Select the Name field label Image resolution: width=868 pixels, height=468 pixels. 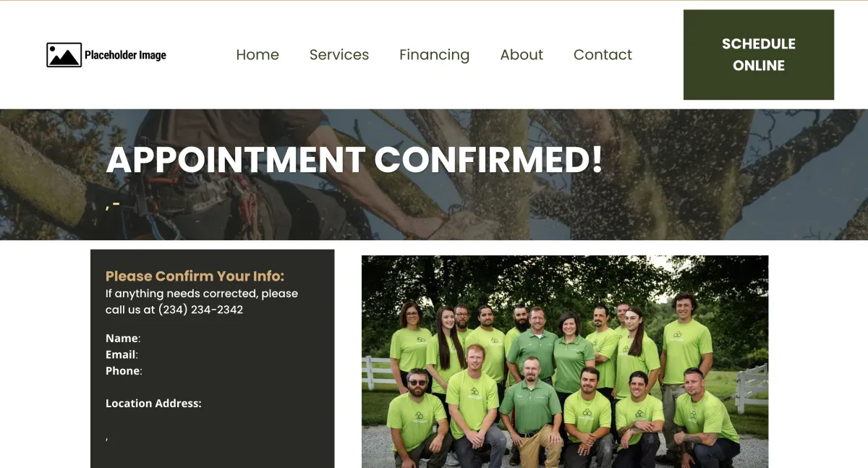(x=123, y=339)
